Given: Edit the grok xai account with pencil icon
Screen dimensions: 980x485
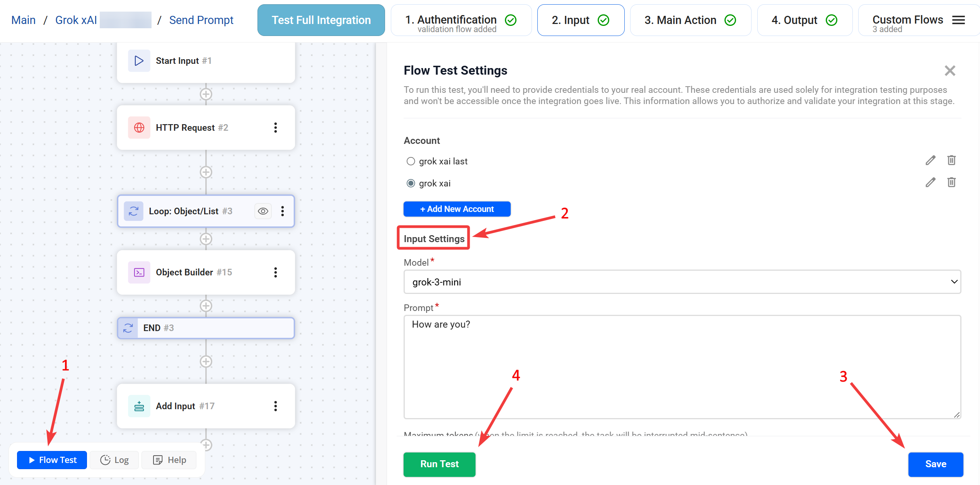Looking at the screenshot, I should [x=930, y=182].
